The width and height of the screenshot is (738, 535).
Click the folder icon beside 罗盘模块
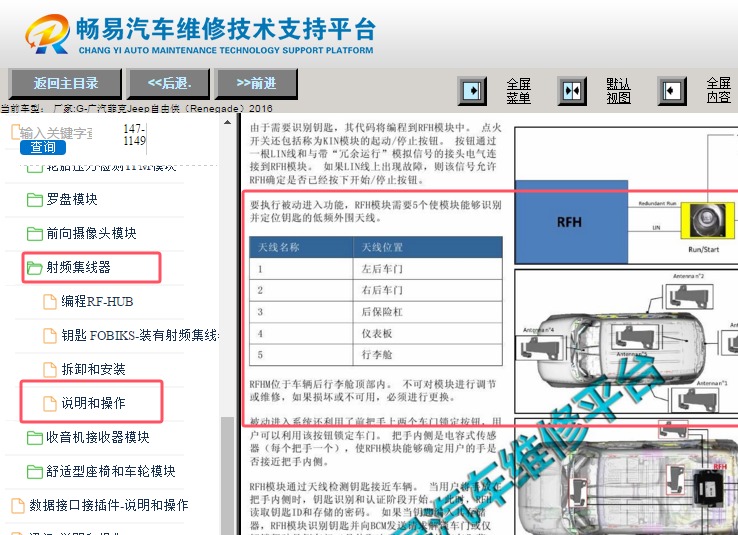(34, 200)
